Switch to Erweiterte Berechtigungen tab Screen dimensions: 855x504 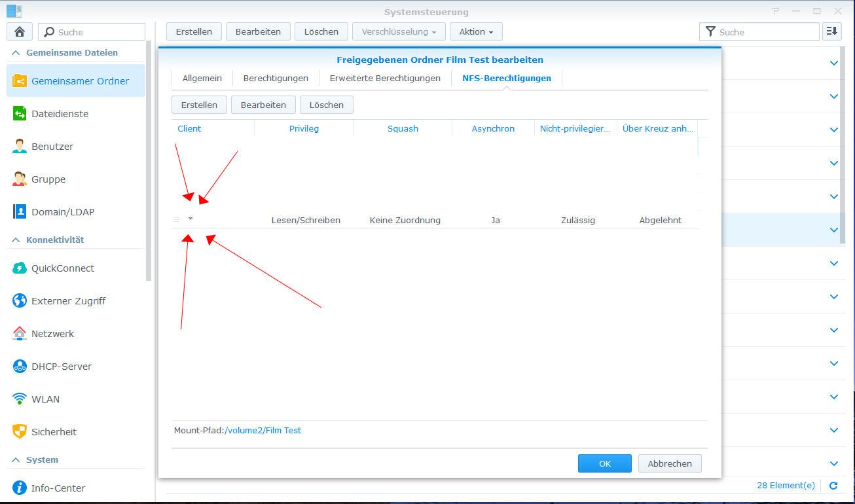(385, 78)
